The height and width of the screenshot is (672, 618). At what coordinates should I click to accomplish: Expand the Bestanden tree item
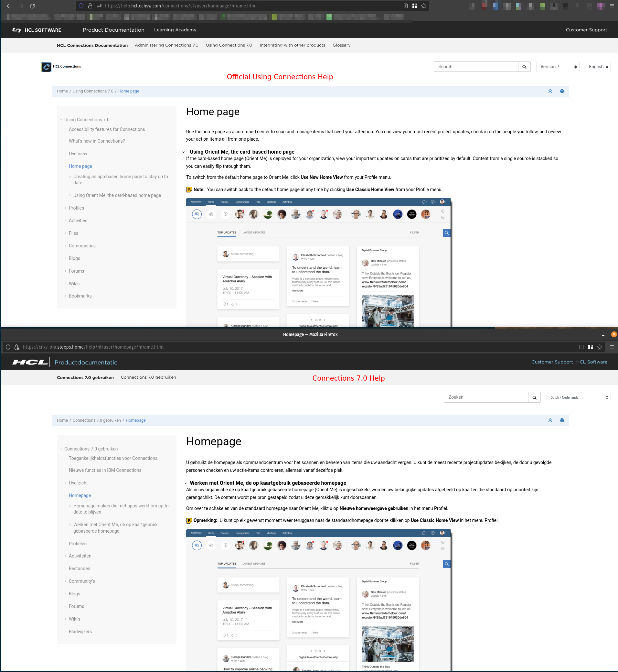point(66,569)
